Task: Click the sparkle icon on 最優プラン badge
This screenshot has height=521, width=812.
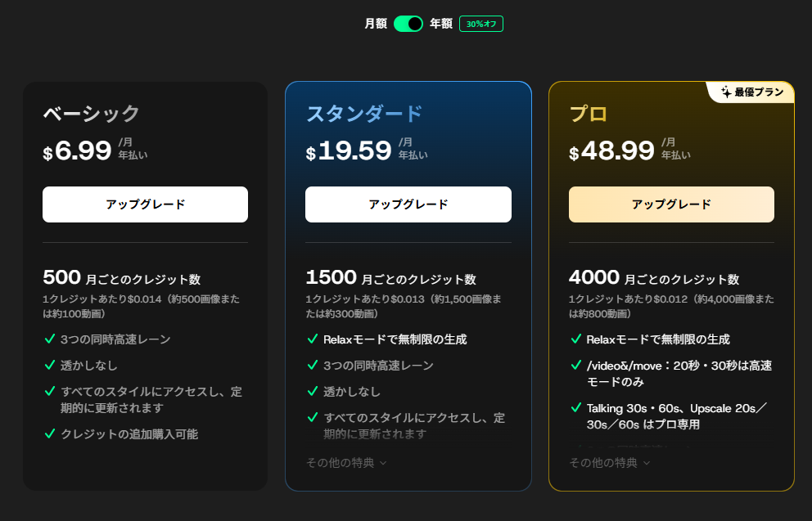Action: (x=725, y=92)
